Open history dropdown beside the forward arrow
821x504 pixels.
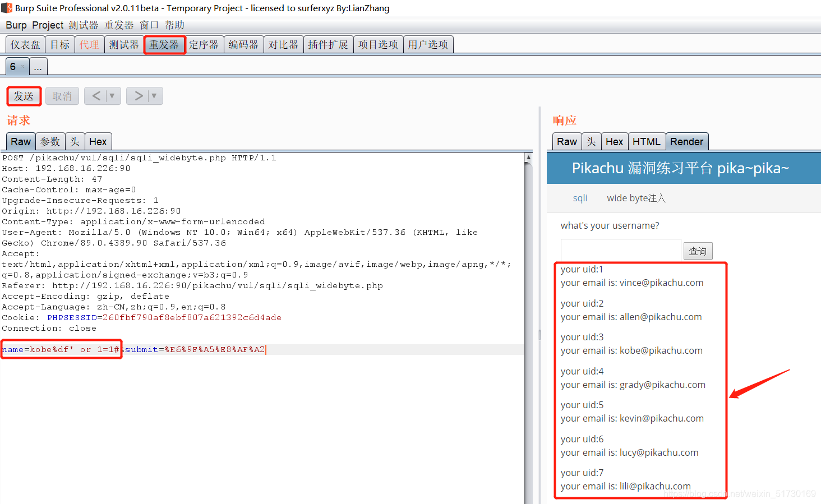154,96
